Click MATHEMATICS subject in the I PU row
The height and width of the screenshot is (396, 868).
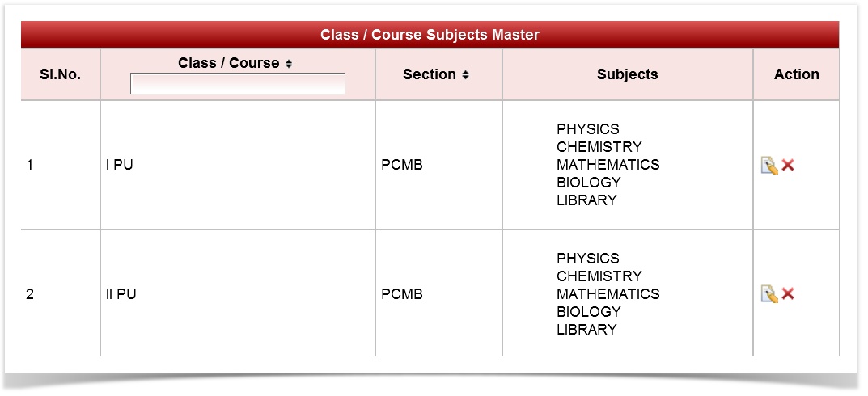coord(608,165)
